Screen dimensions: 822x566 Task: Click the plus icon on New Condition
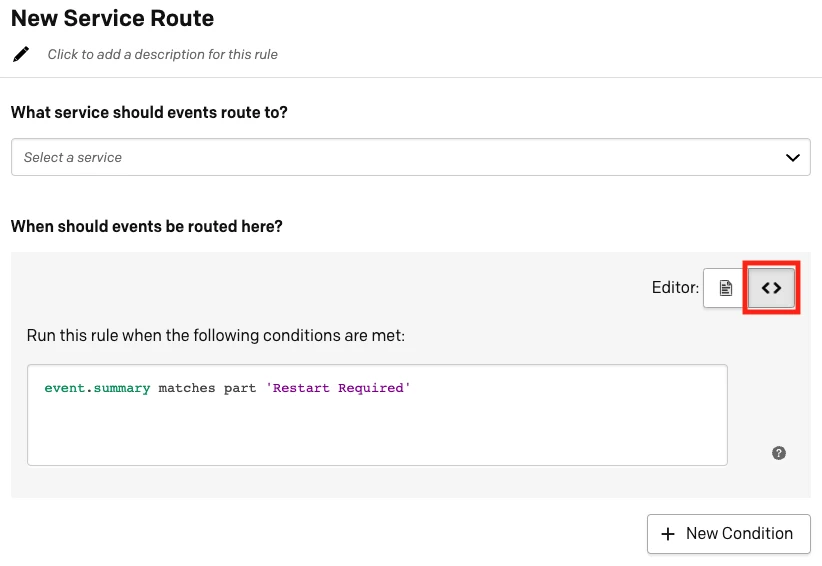click(x=668, y=534)
